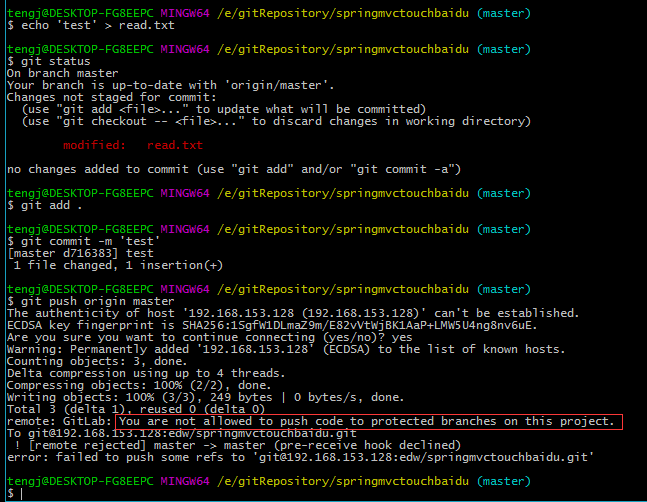Click the "Are you sure you want to continue connecting" line
Image resolution: width=647 pixels, height=502 pixels.
coord(210,337)
